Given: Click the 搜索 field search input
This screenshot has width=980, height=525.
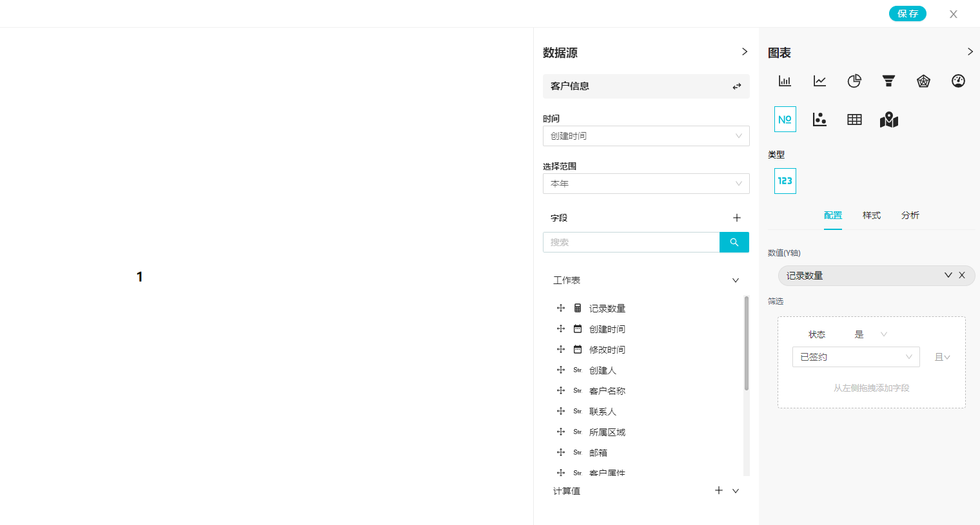Looking at the screenshot, I should point(631,242).
